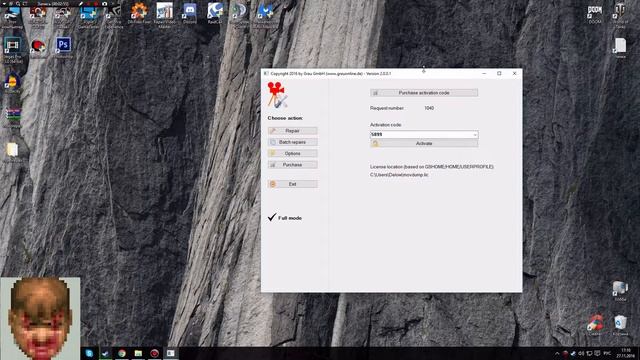Click the active repair app taskbar icon

point(171,353)
